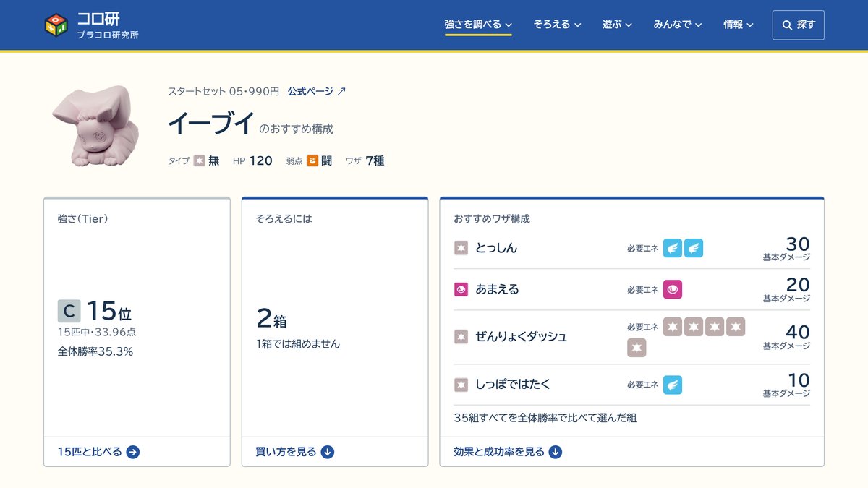Click the 40 damage value
The image size is (868, 488).
point(798,332)
